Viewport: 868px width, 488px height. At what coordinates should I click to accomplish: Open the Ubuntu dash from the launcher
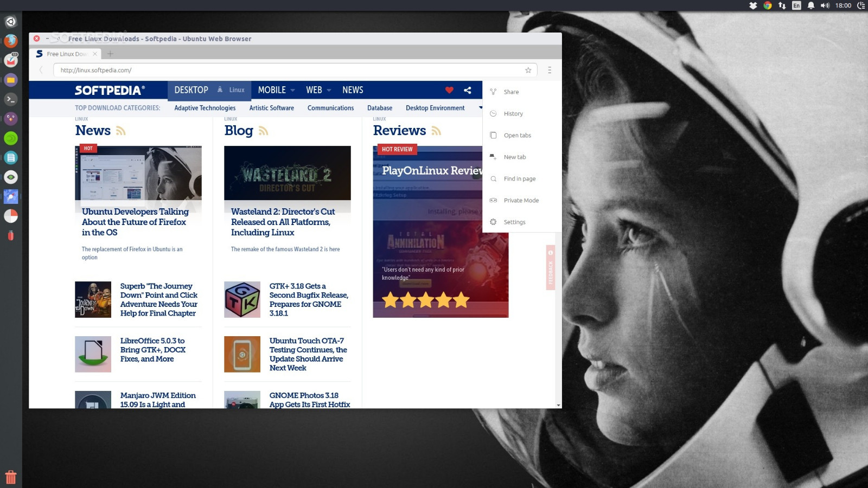(x=11, y=22)
